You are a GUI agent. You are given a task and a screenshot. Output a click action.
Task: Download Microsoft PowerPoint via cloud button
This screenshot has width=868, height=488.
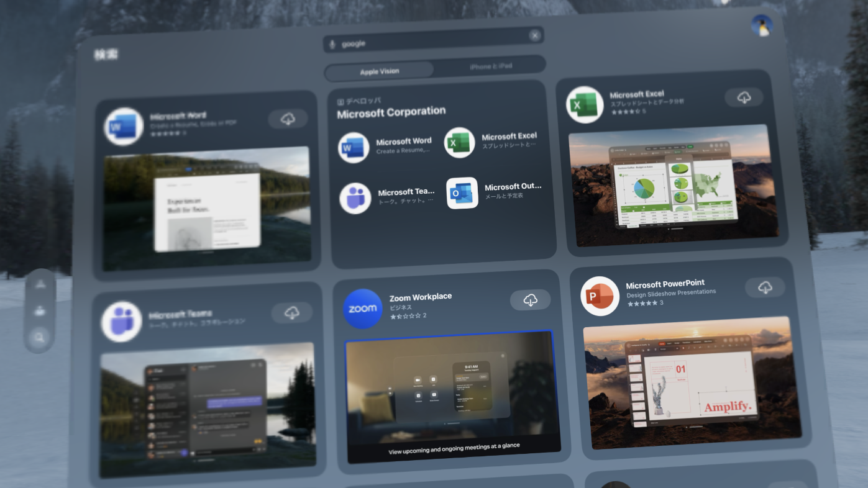click(765, 287)
